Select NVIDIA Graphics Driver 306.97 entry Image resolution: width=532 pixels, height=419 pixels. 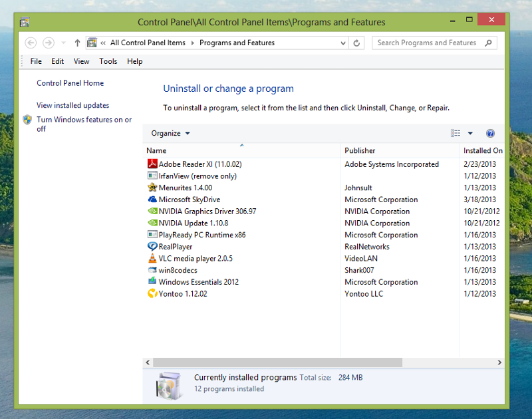point(207,211)
